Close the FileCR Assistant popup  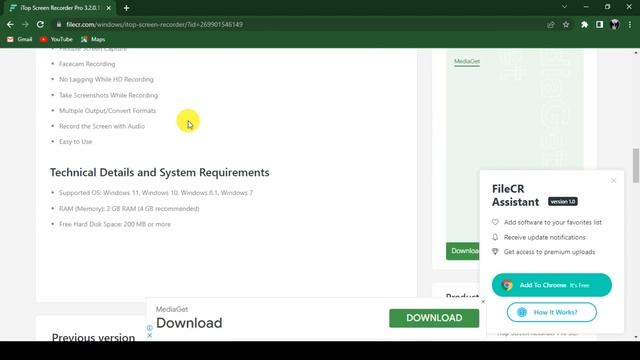(x=613, y=180)
